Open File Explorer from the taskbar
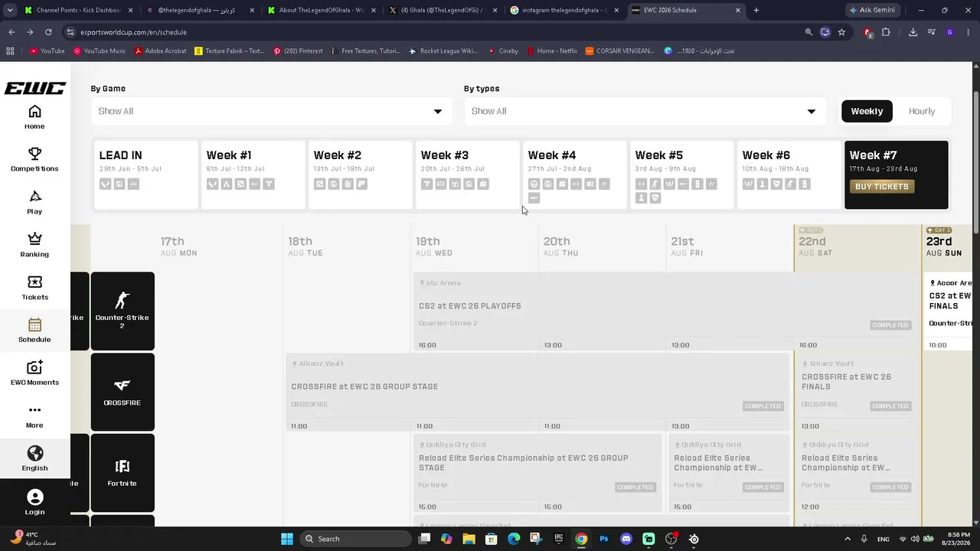Viewport: 980px width, 551px height. pos(469,539)
